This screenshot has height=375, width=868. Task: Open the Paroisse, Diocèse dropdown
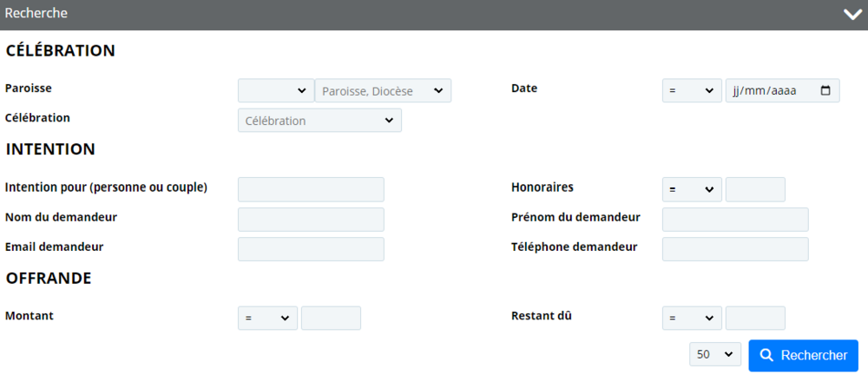coord(383,91)
